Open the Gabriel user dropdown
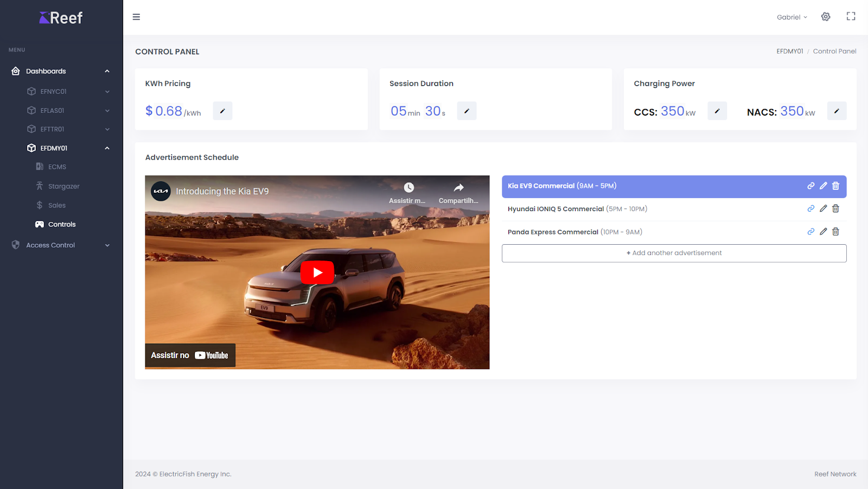This screenshot has width=868, height=489. [x=792, y=17]
